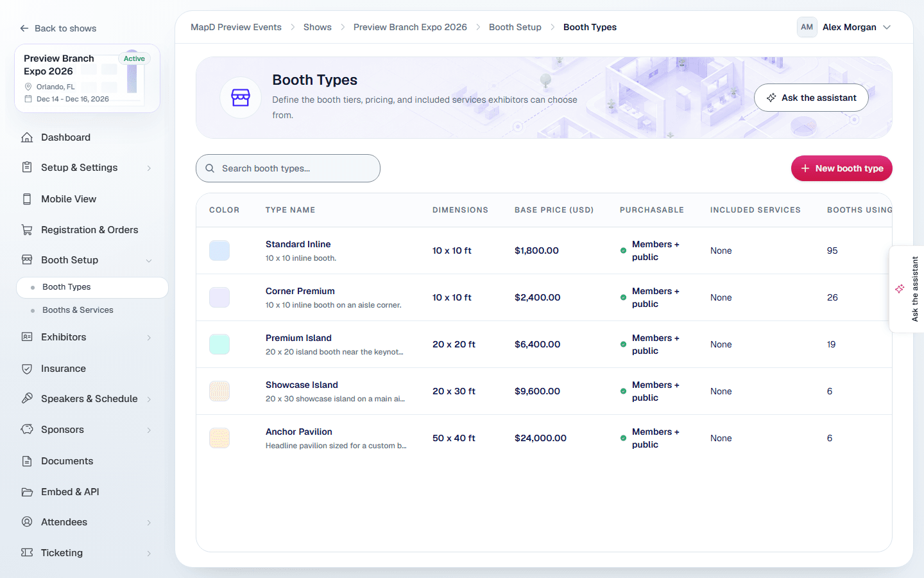
Task: Expand the Exhibitors submenu chevron
Action: pos(149,338)
